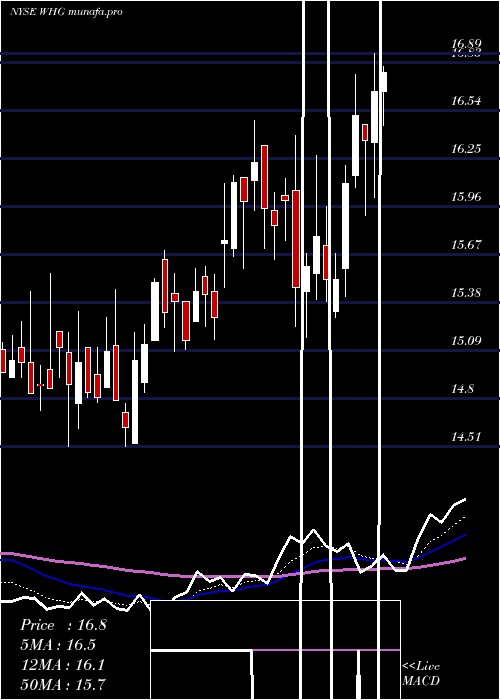The width and height of the screenshot is (500, 700).
Task: Click the 50MA : 15.7 readout
Action: point(63,684)
